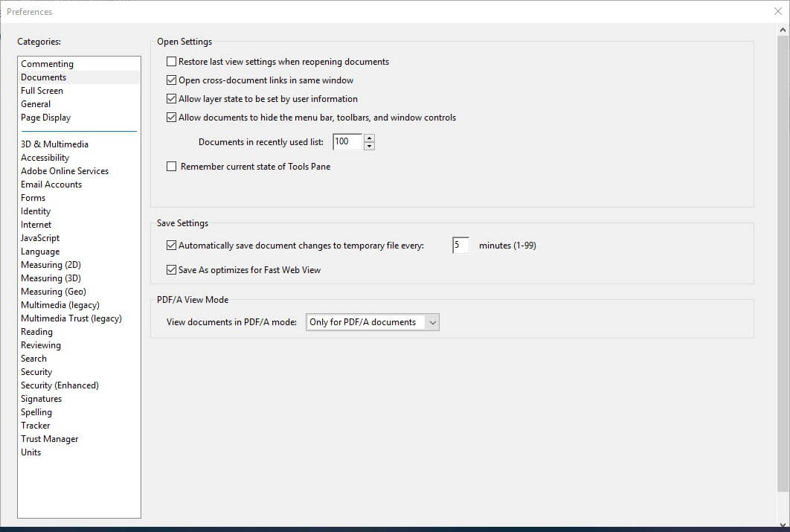The image size is (790, 532).
Task: Click the vertical scrollbar thumb
Action: (x=783, y=263)
